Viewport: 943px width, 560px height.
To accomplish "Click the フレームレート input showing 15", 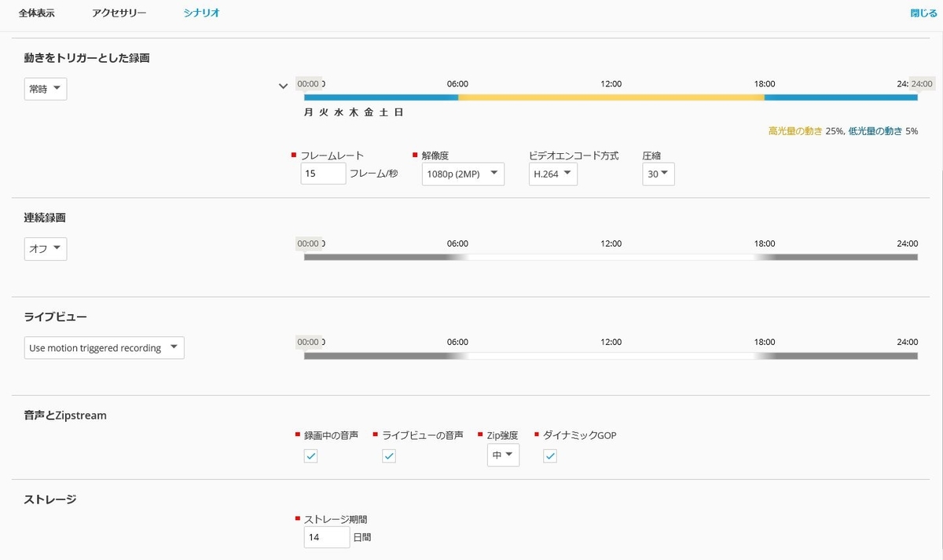I will [x=322, y=173].
